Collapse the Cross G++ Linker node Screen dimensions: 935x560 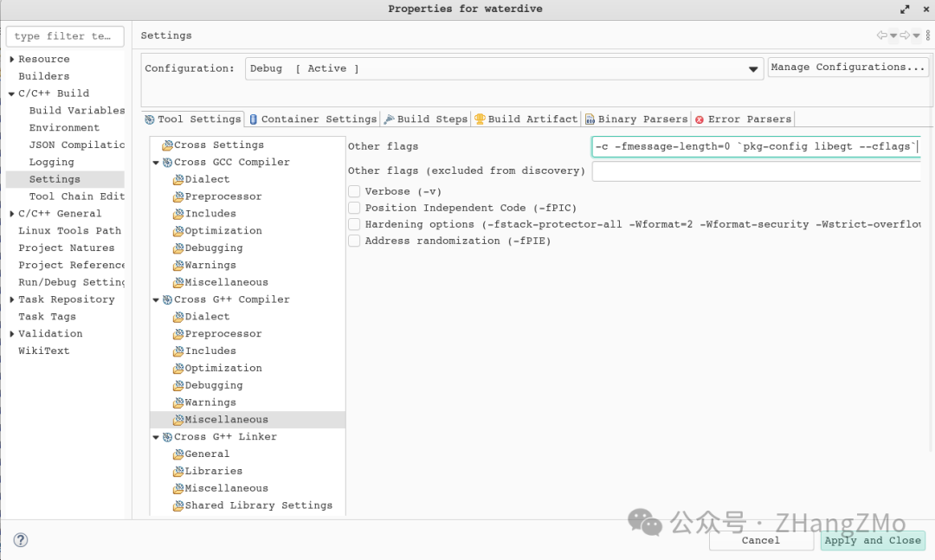click(x=156, y=437)
